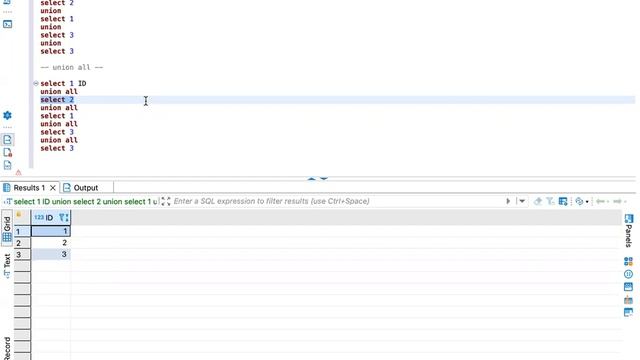Click the grid corner cell above row numbers

pyautogui.click(x=22, y=217)
